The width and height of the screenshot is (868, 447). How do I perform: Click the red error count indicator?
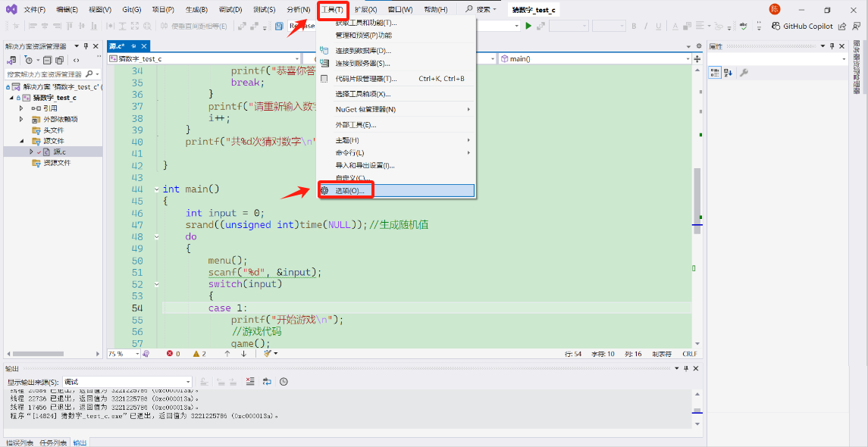coord(173,354)
